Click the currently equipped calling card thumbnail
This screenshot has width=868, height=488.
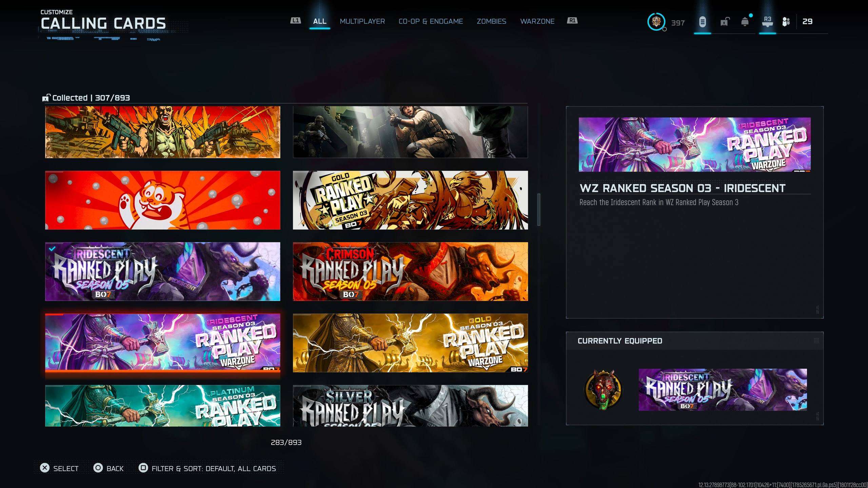(x=723, y=390)
